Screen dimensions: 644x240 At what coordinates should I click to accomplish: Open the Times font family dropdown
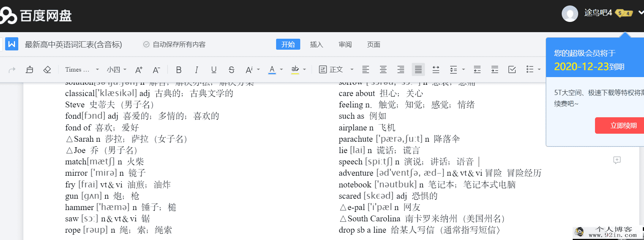(x=82, y=69)
